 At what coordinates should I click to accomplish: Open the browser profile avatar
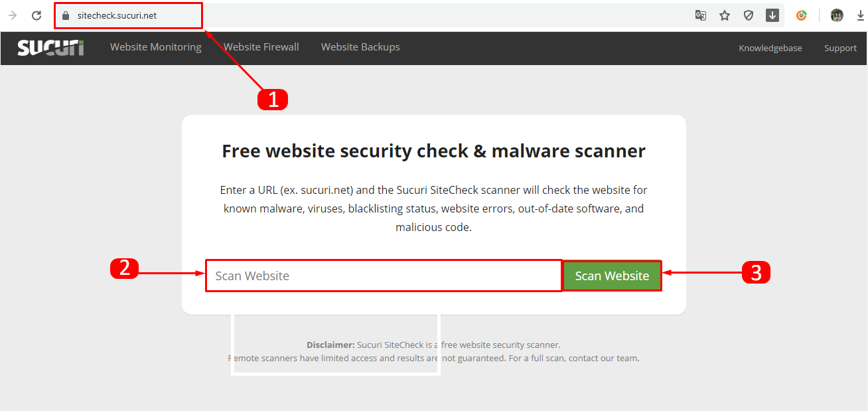[x=836, y=15]
